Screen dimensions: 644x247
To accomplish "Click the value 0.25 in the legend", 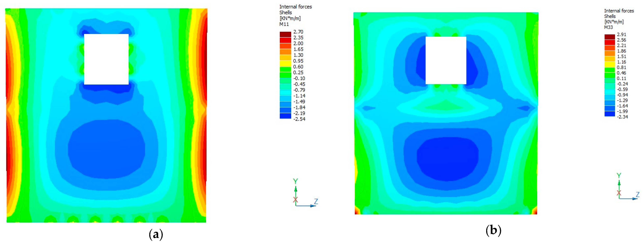I will [x=298, y=72].
